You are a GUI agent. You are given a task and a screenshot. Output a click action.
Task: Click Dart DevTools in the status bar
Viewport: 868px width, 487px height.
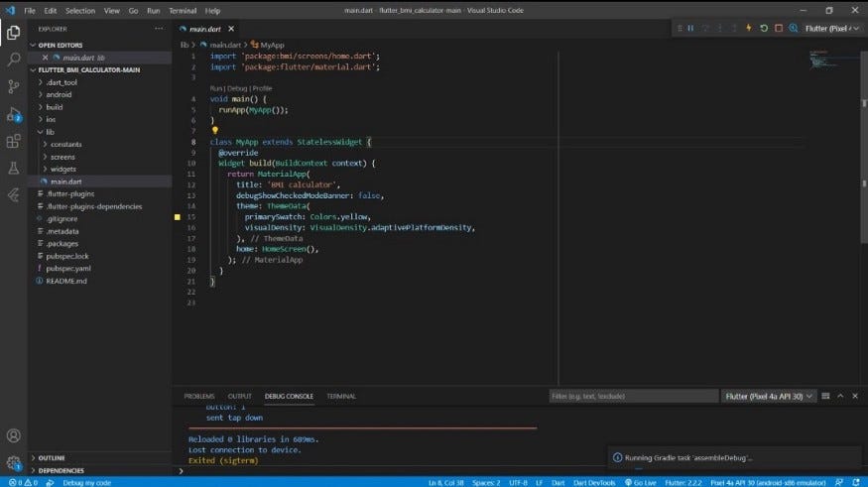point(594,483)
